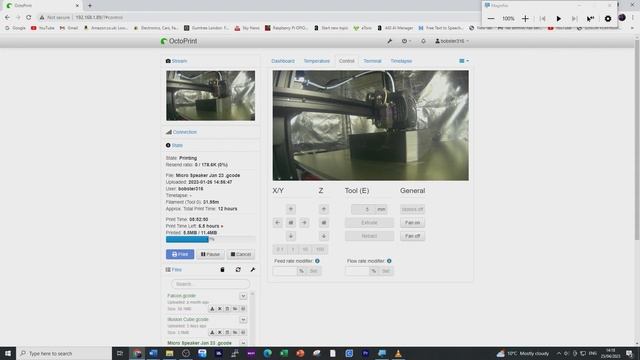Collapse the State sidebar panel
This screenshot has width=640, height=360.
[177, 145]
